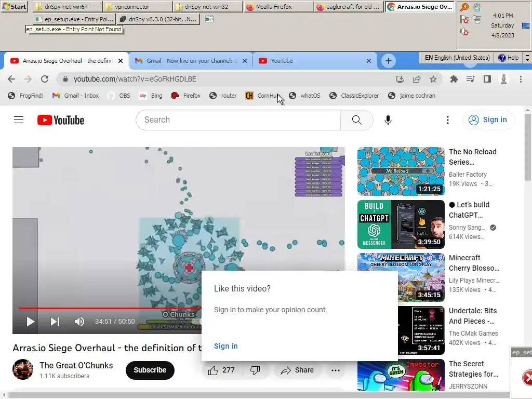
Task: Open the ClassicExplorer bookmark
Action: point(354,96)
